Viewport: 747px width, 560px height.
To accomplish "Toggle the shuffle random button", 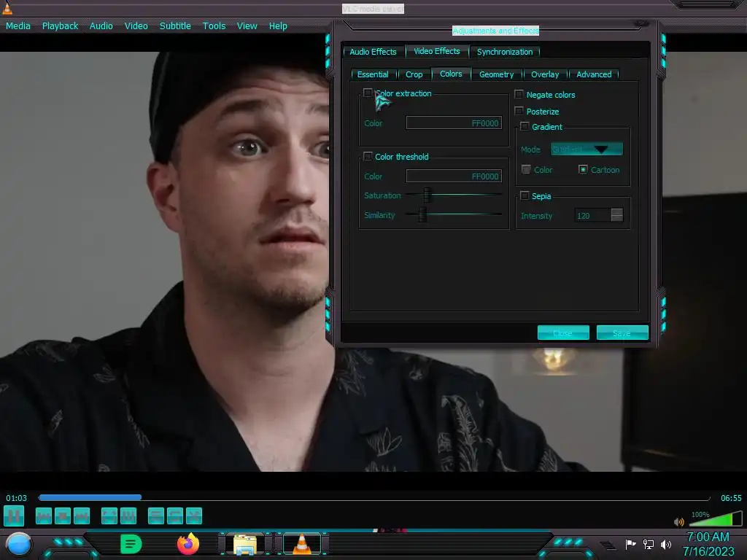I will [194, 516].
